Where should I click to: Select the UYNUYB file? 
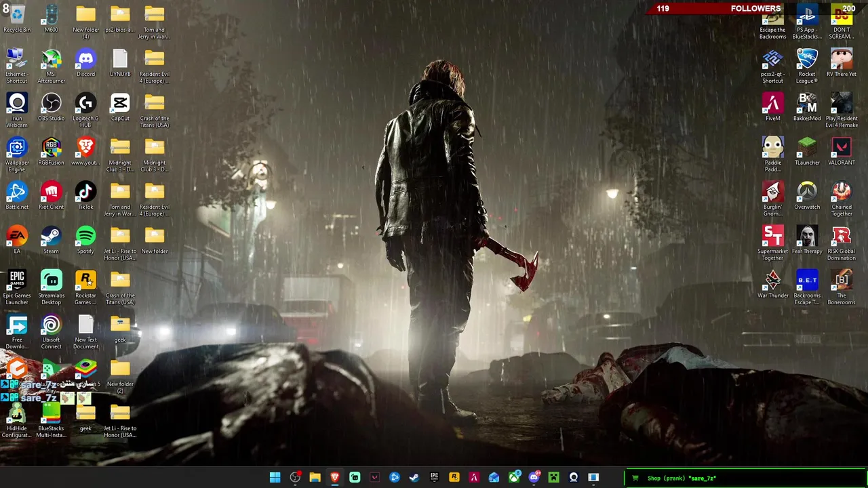pos(120,63)
